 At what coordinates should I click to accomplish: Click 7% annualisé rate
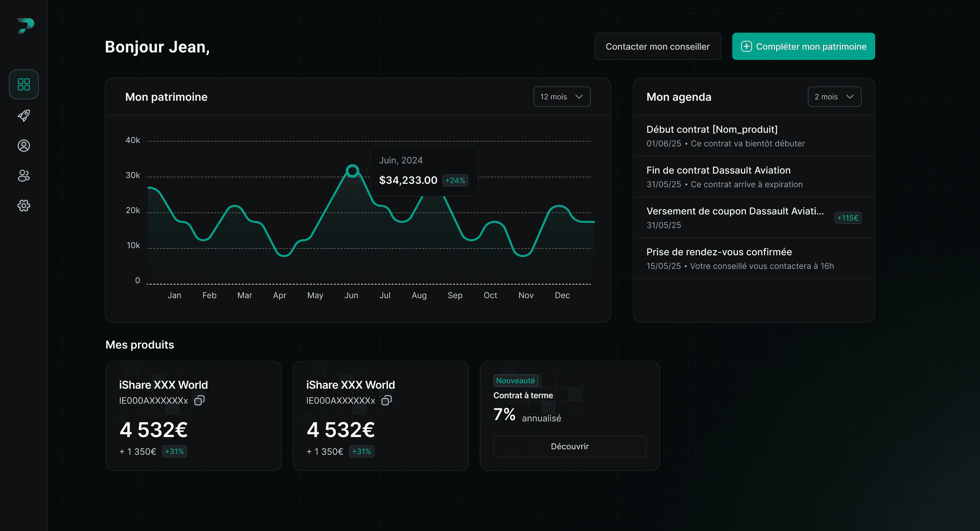527,415
